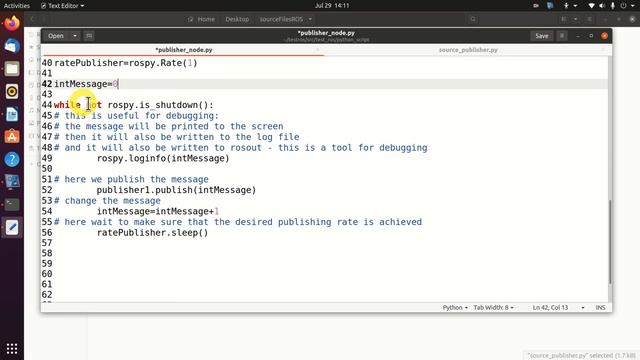Expand the sourceFilesROS path dropdown in Files
Viewport: 640px width, 360px height.
pos(310,19)
